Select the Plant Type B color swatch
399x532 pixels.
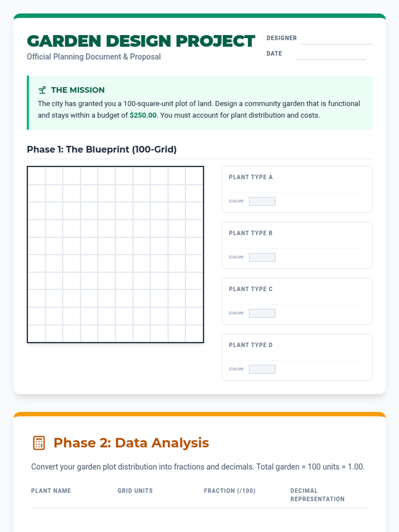262,257
